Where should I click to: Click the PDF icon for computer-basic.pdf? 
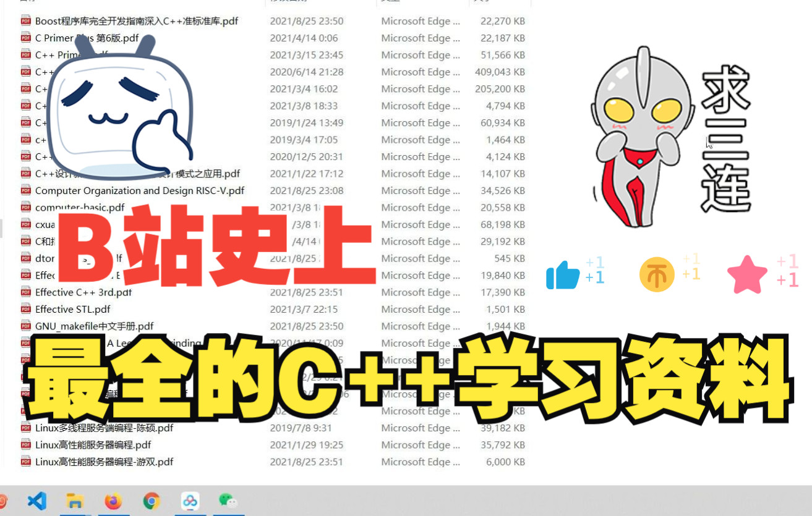[x=25, y=207]
